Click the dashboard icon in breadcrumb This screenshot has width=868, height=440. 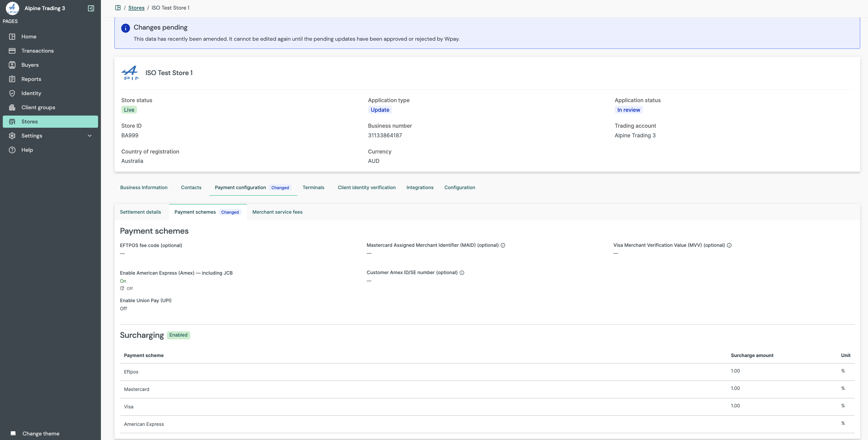(x=118, y=7)
